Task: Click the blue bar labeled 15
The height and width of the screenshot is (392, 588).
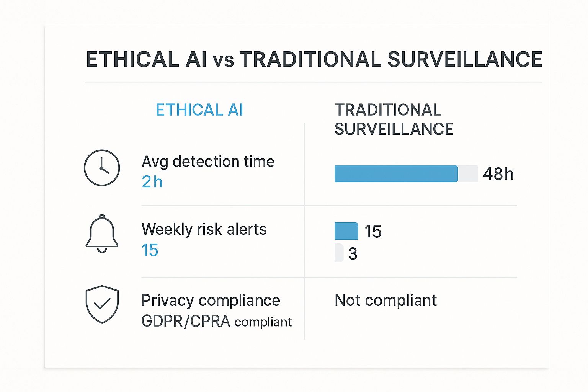Action: click(346, 231)
